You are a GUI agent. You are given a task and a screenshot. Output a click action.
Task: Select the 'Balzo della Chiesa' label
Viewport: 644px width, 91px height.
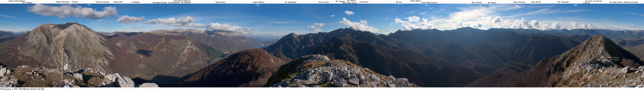(350, 3)
